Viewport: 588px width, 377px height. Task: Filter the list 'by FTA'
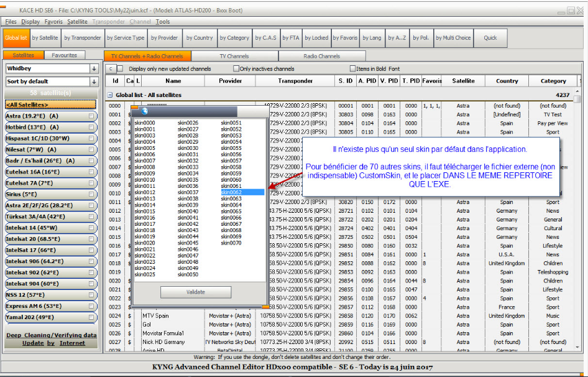[x=291, y=38]
